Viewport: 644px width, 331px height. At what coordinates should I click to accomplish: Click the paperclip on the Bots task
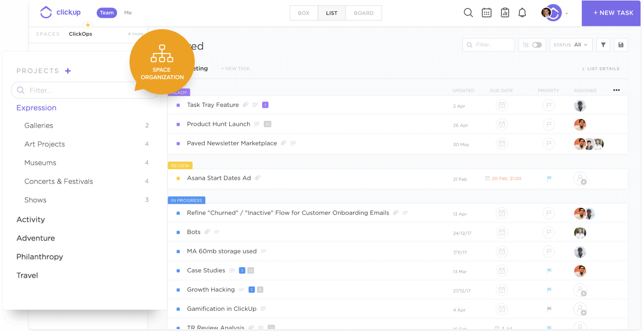click(x=207, y=232)
